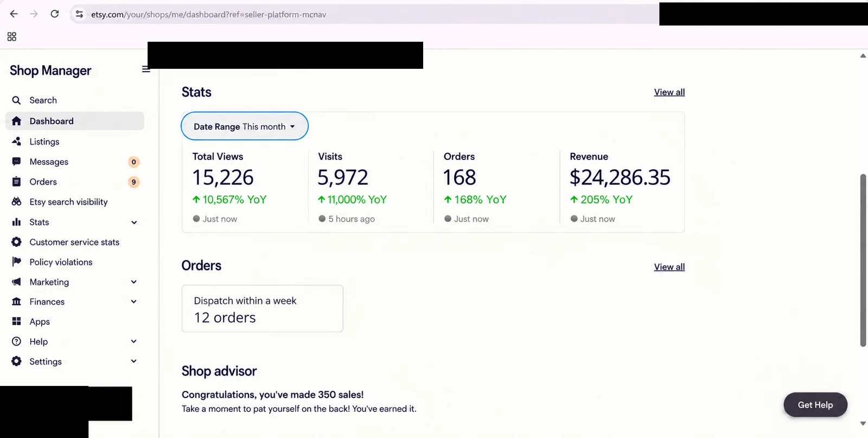The width and height of the screenshot is (868, 438).
Task: Click the Dashboard home icon
Action: 17,121
